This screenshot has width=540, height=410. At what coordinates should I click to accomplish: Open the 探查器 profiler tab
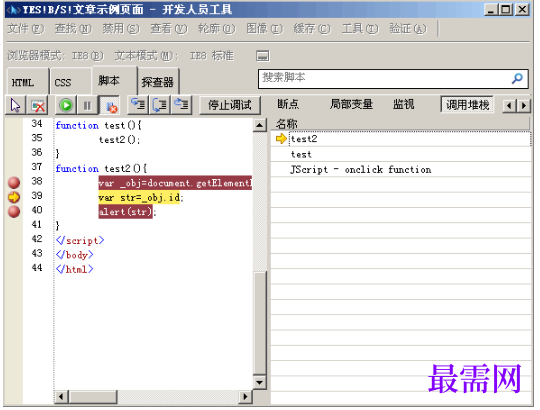157,82
